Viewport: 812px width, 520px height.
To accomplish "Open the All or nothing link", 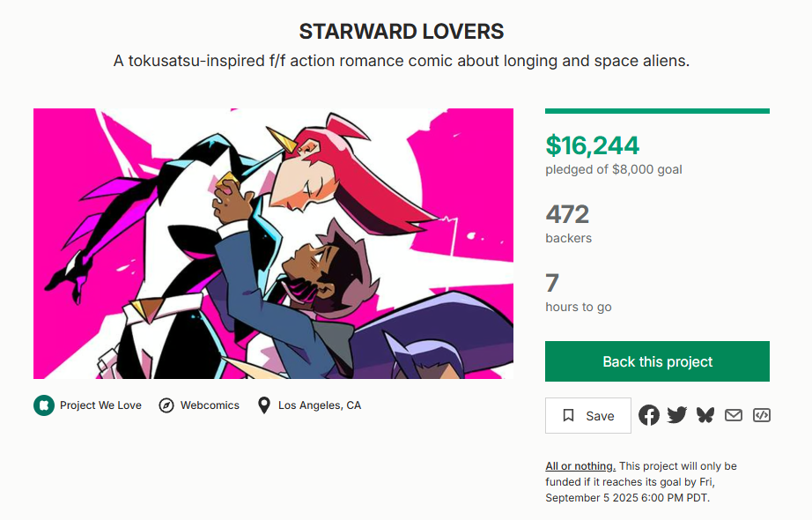I will (x=579, y=465).
